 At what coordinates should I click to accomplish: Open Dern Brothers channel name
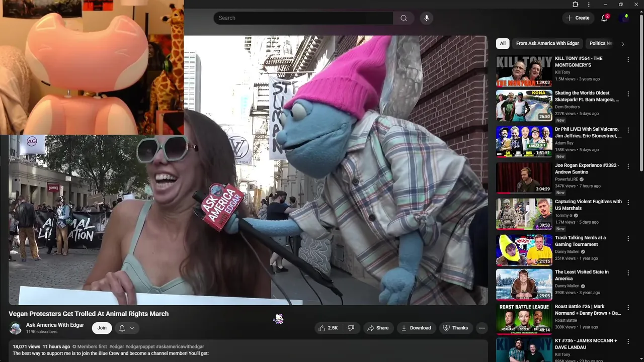(567, 107)
